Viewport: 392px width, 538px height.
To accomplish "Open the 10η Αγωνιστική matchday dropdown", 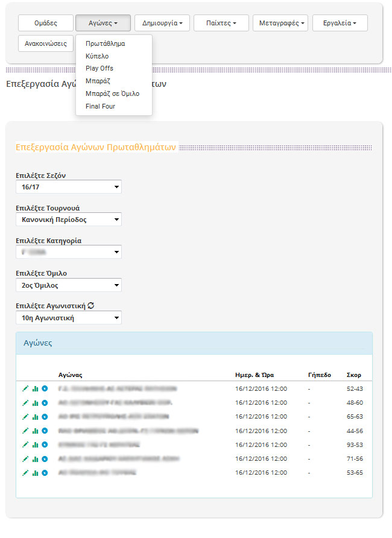I will point(69,317).
